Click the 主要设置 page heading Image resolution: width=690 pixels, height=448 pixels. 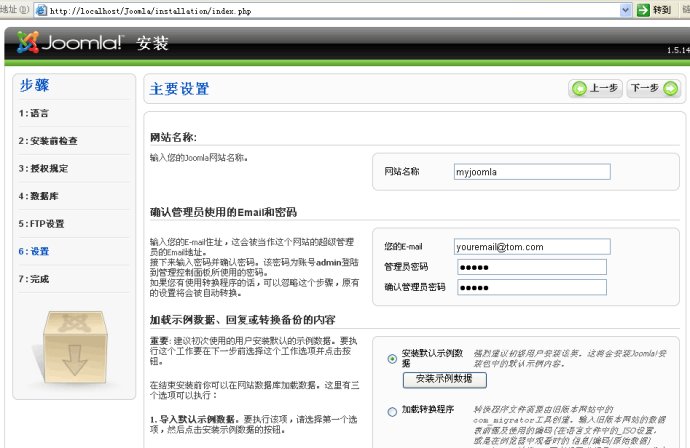click(x=179, y=89)
